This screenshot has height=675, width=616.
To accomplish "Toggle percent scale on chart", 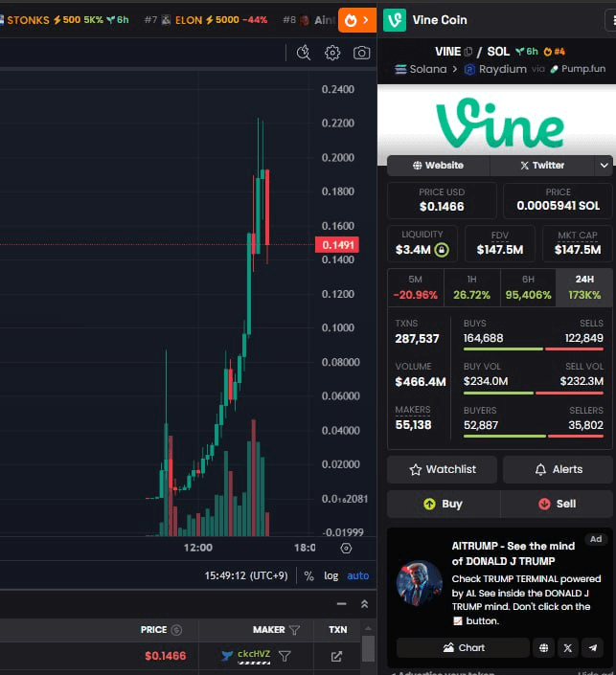I will coord(308,576).
